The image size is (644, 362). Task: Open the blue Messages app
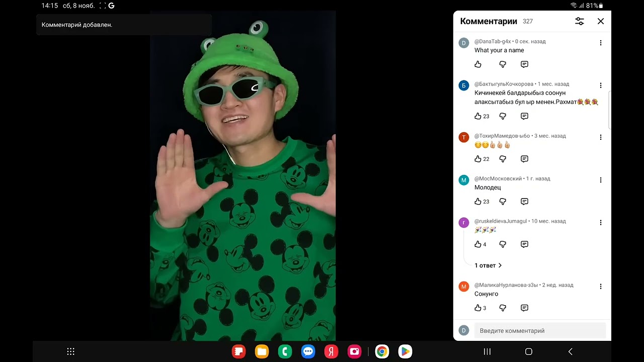click(x=308, y=352)
